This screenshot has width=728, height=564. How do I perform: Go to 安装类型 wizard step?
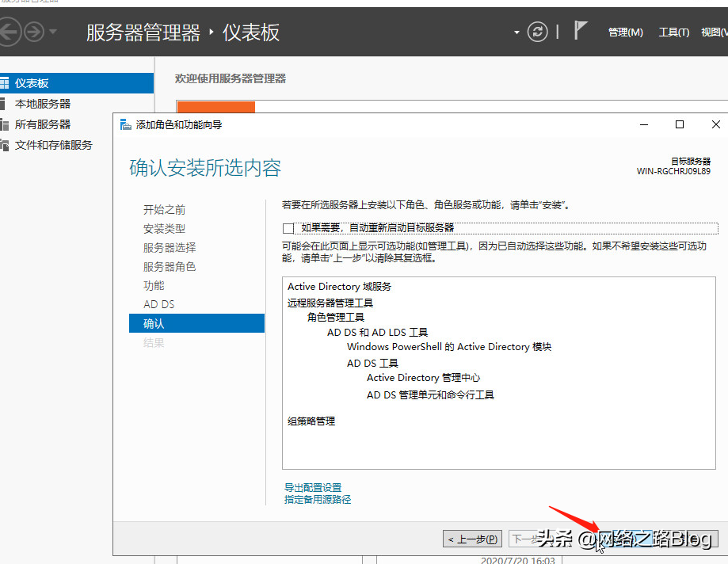164,229
